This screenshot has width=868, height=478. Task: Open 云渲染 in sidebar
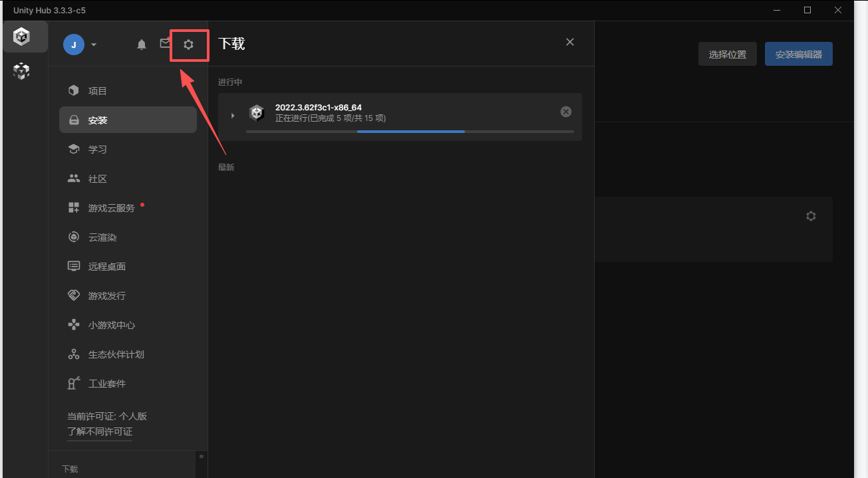128,237
